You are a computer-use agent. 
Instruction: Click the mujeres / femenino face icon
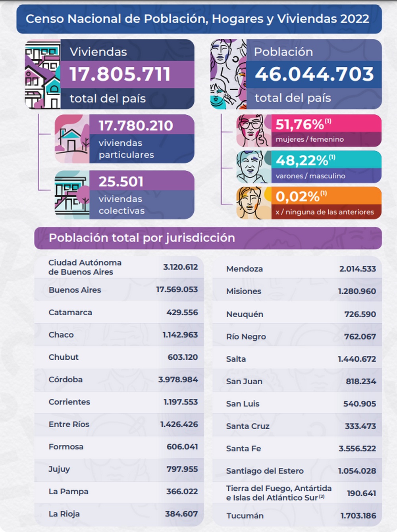pos(254,131)
